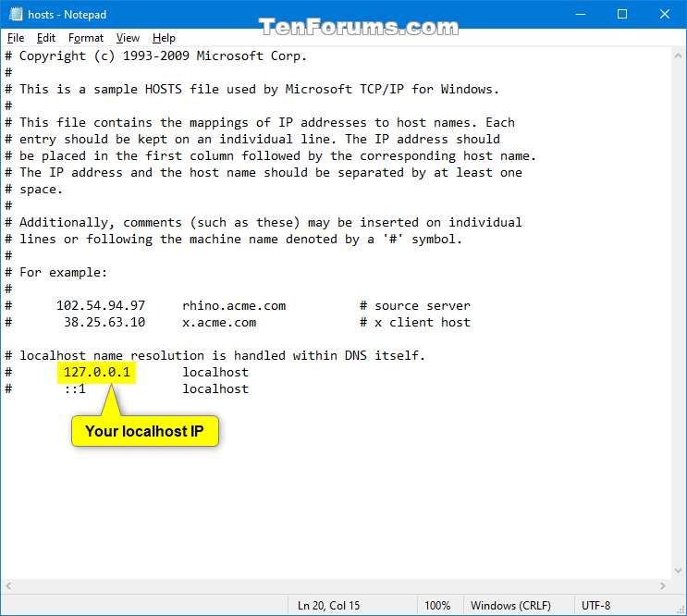Click the Notepad icon in title bar
Image resolution: width=687 pixels, height=616 pixels.
click(17, 14)
